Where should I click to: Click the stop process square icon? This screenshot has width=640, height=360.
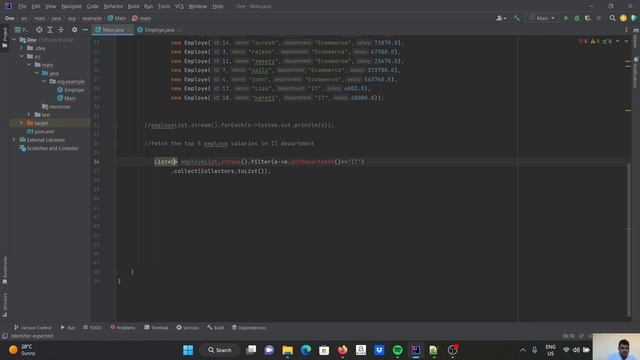(x=599, y=18)
